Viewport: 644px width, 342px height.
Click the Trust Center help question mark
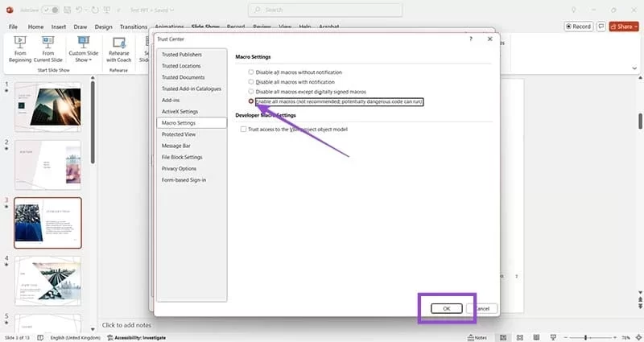(469, 39)
